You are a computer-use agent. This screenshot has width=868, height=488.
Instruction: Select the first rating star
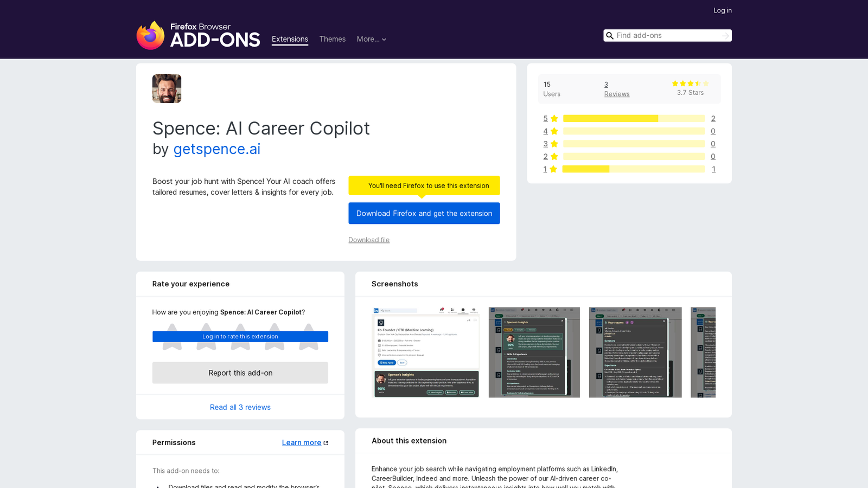pyautogui.click(x=172, y=337)
